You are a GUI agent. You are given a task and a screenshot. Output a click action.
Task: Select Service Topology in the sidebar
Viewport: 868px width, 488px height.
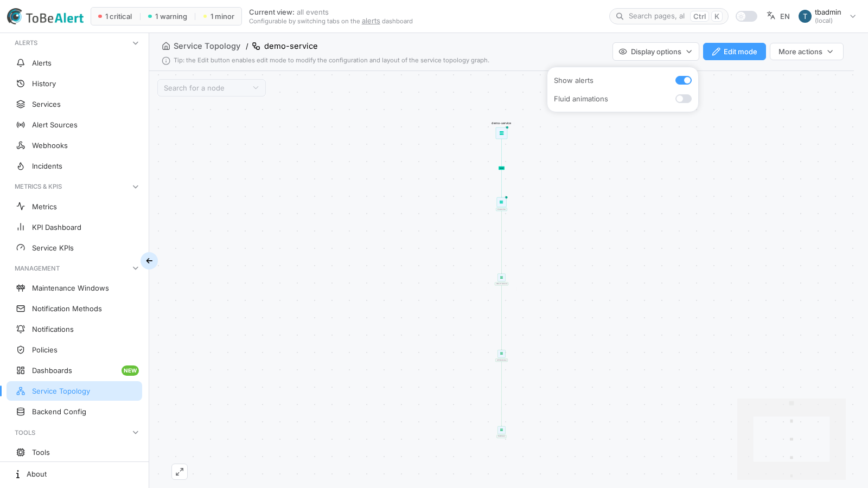click(74, 391)
